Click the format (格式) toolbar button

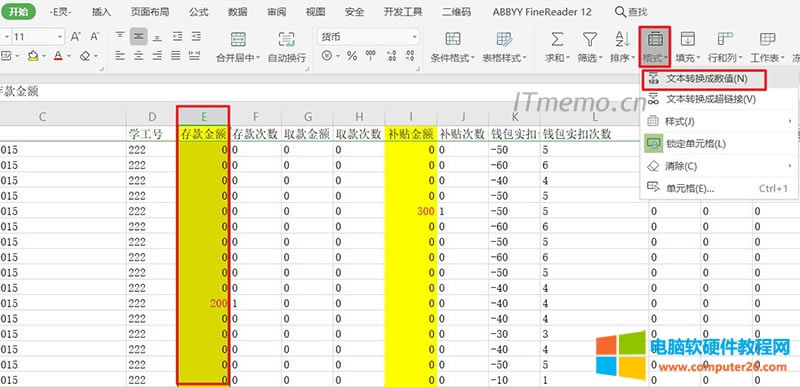[x=655, y=47]
